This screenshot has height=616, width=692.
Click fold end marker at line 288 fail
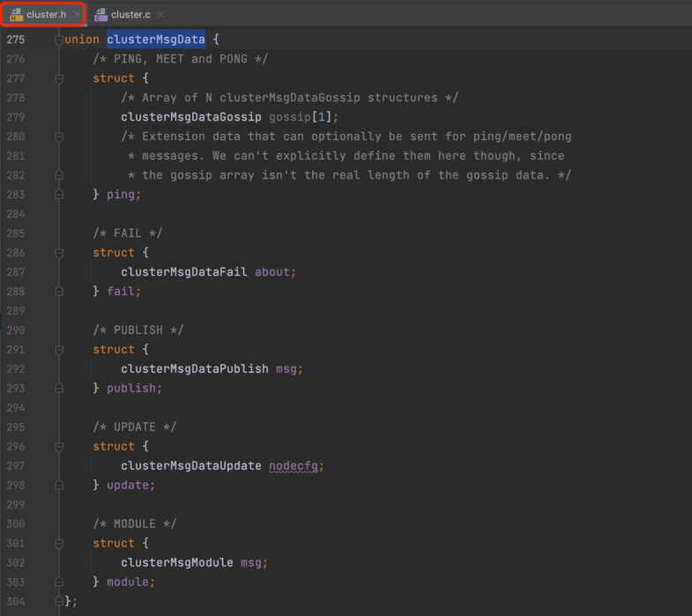pyautogui.click(x=59, y=291)
